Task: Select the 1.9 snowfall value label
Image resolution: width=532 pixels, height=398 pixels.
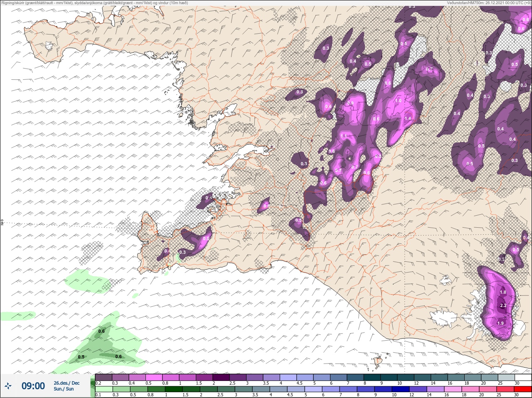Action: pos(501,323)
